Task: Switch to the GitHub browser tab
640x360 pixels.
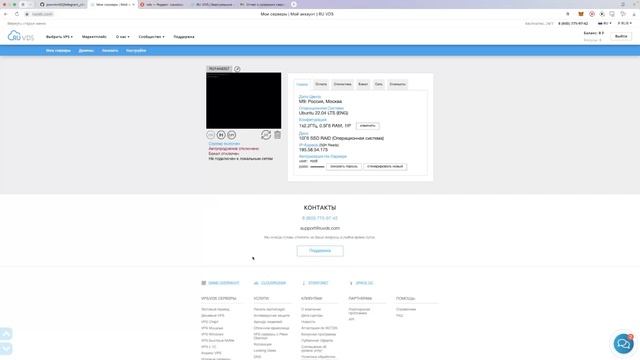Action: click(62, 4)
